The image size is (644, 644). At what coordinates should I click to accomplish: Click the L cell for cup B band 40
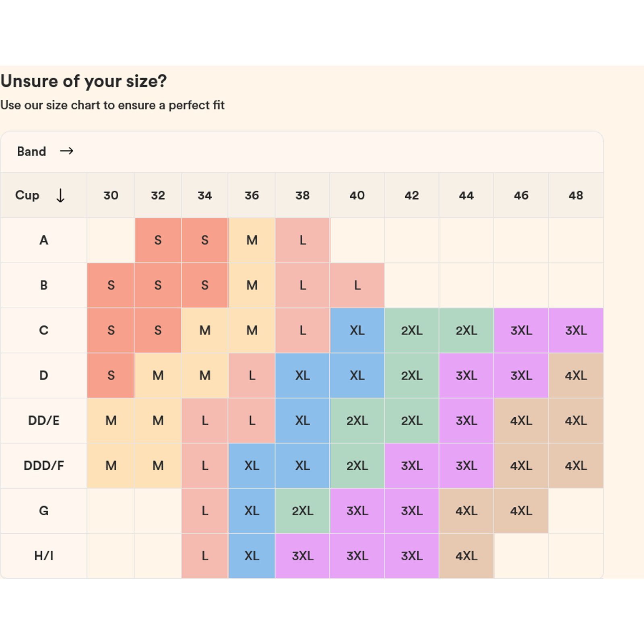pyautogui.click(x=357, y=285)
